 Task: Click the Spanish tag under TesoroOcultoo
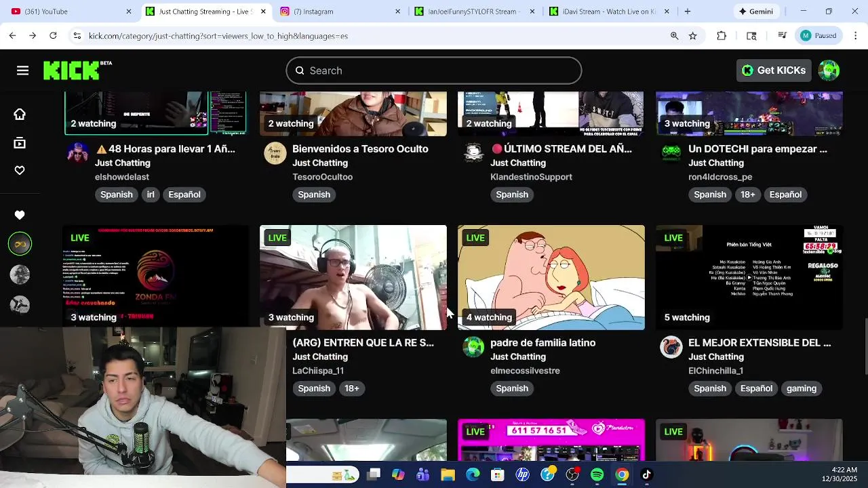[x=314, y=195]
